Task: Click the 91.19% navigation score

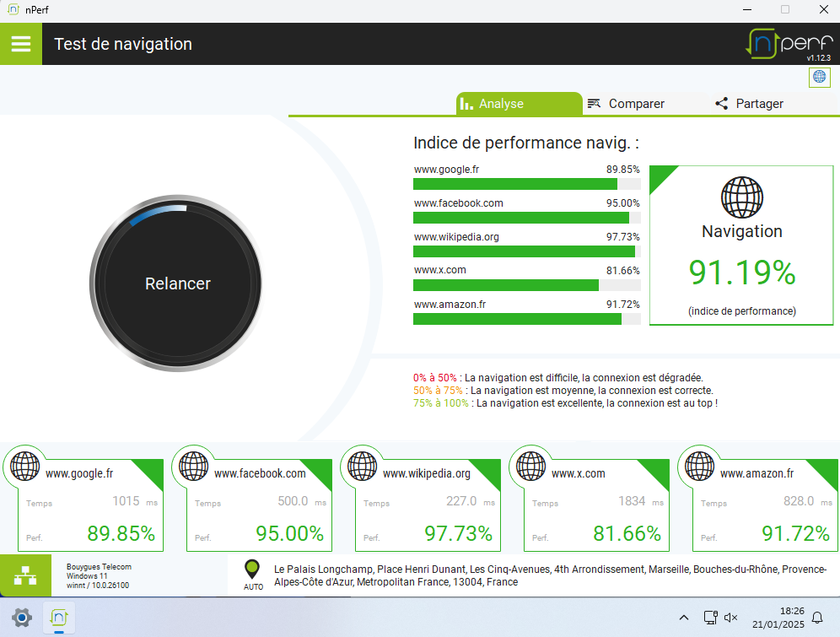Action: [x=742, y=273]
